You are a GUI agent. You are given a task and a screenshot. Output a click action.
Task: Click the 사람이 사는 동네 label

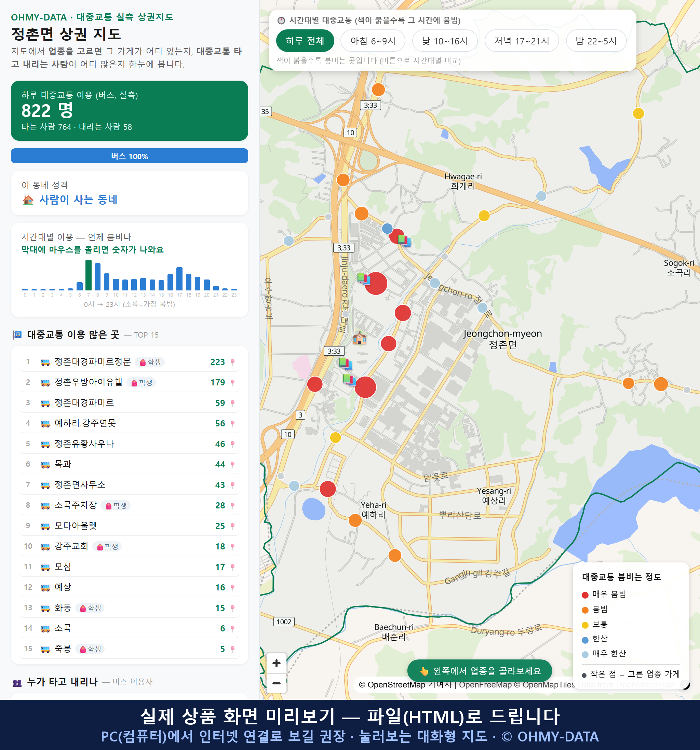click(x=79, y=200)
